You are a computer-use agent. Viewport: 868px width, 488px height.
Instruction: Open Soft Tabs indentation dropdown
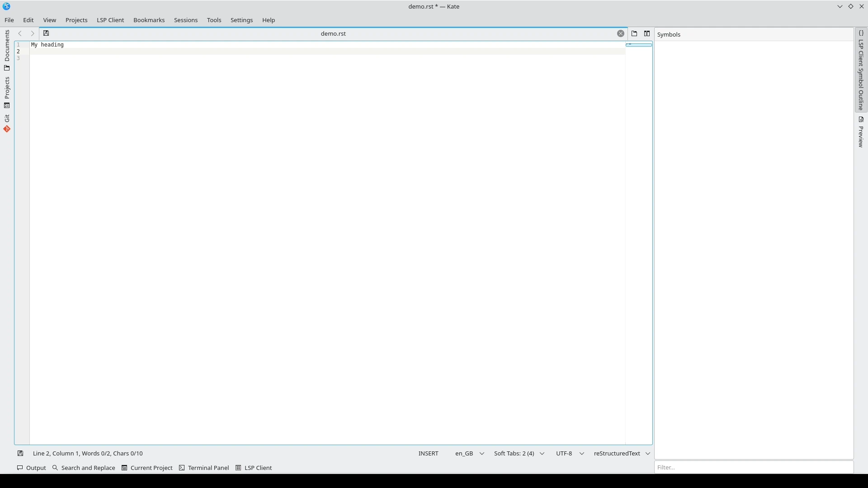519,454
